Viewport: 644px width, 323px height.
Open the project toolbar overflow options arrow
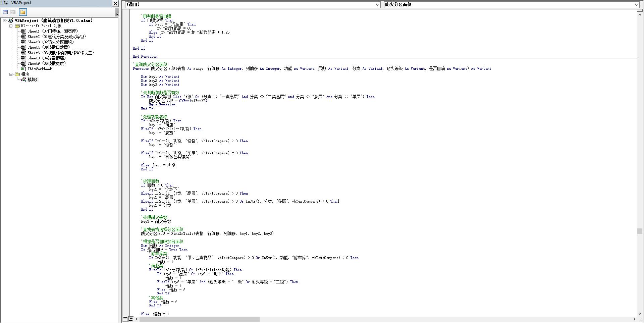(x=117, y=12)
